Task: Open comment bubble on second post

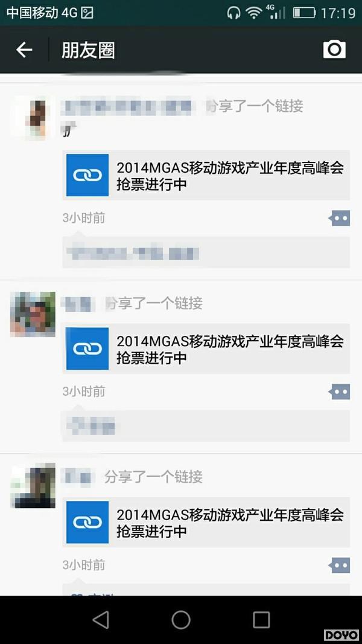Action: point(339,392)
